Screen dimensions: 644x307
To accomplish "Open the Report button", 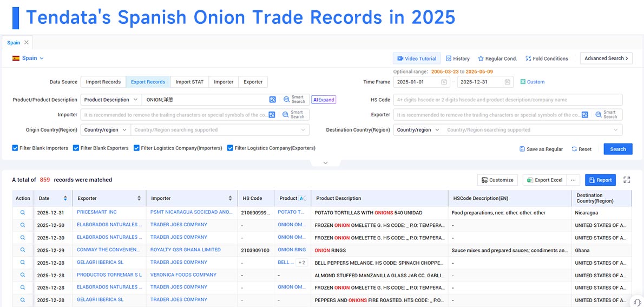I will coord(600,180).
